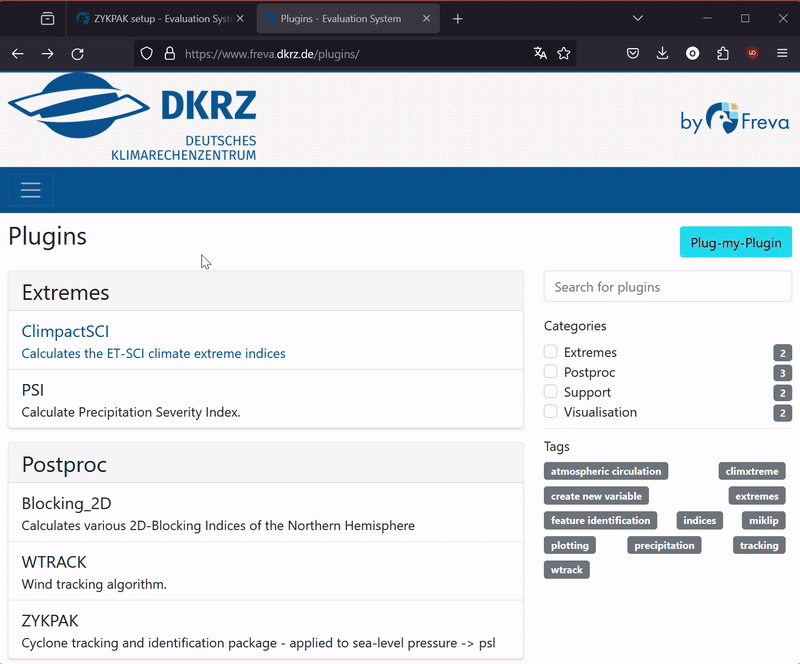Screen dimensions: 800x664
Task: Go back to the previous page
Action: pyautogui.click(x=18, y=54)
